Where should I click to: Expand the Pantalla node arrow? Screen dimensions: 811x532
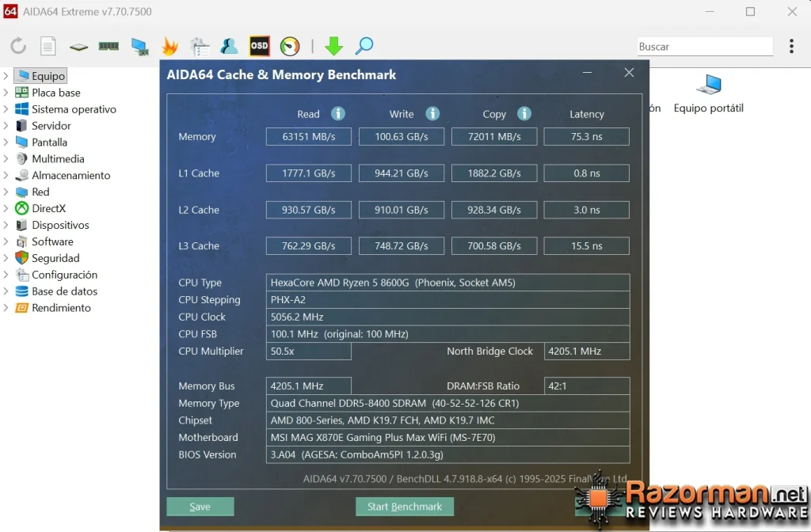point(6,142)
